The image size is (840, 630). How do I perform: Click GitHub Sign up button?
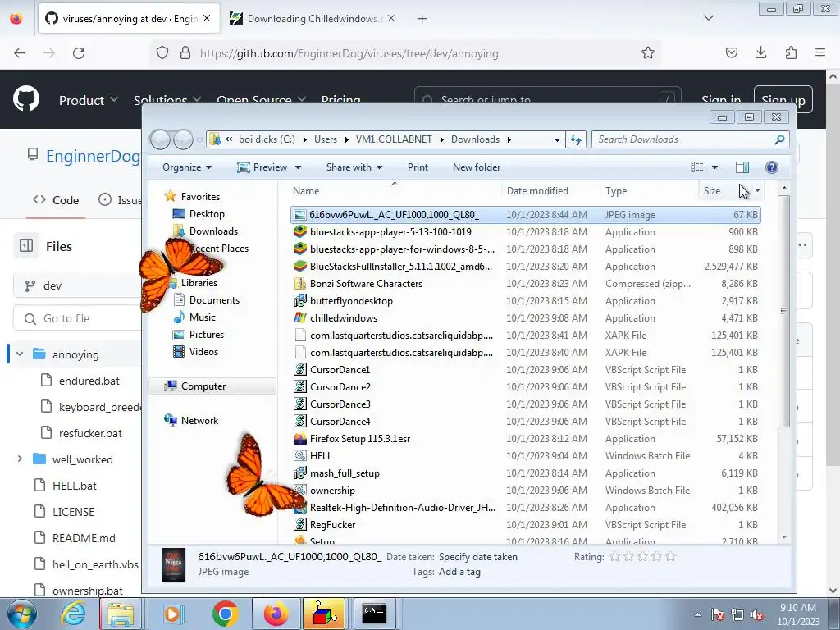pos(783,99)
